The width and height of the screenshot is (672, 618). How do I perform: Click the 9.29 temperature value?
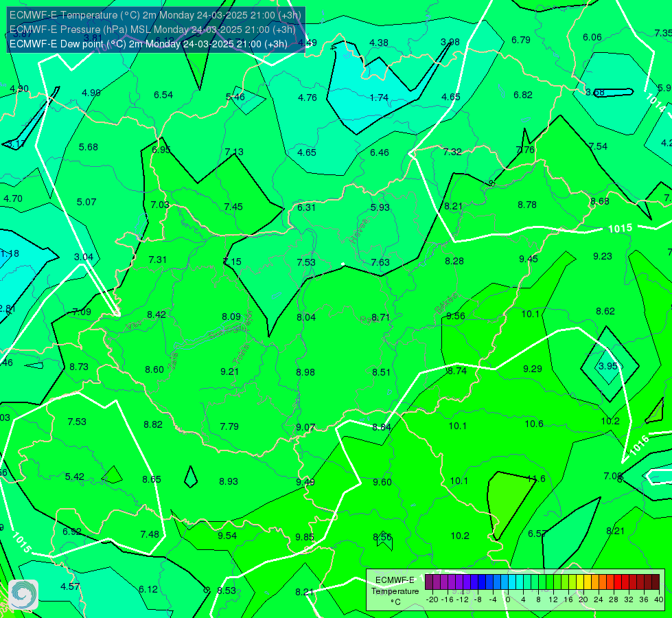tap(533, 369)
